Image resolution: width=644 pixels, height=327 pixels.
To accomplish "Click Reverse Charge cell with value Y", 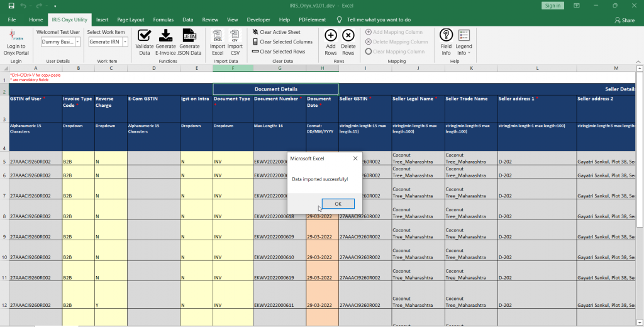I will [x=111, y=295].
